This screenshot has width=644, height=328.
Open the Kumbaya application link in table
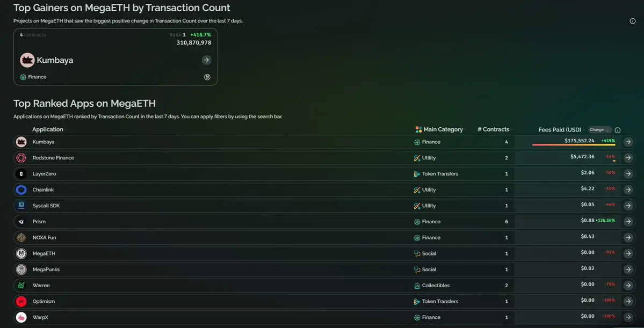tap(44, 142)
